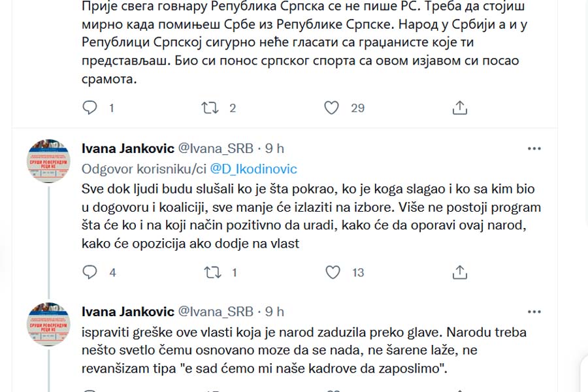Click the avatar beside the reply to @D_Ikodinovic
This screenshot has width=588, height=392.
tap(48, 161)
